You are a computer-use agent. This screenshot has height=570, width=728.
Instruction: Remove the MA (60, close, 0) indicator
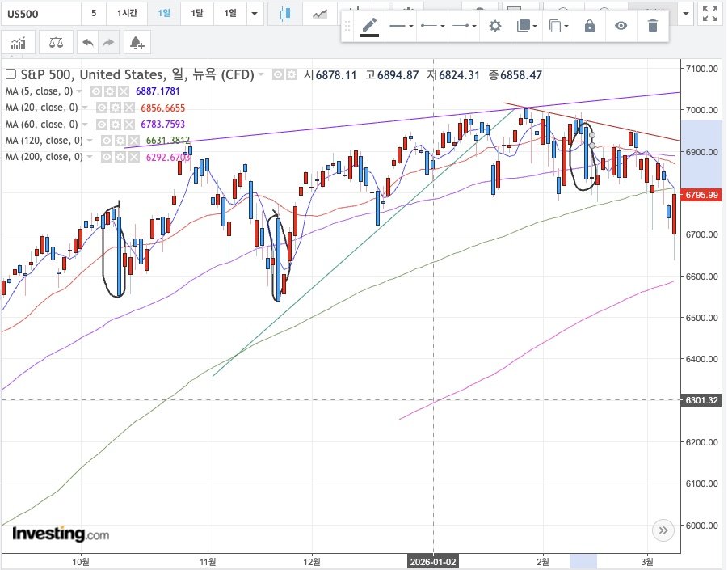(128, 124)
